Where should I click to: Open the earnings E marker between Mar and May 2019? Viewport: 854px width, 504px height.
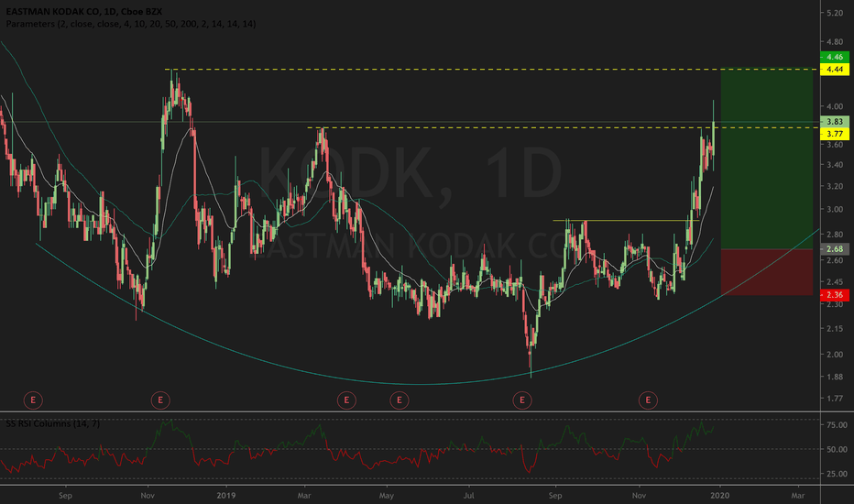point(346,400)
